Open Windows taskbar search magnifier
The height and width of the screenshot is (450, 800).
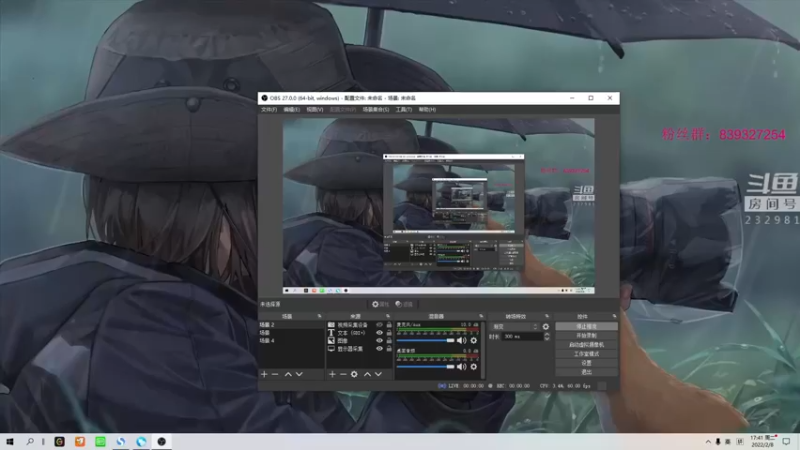[x=30, y=441]
